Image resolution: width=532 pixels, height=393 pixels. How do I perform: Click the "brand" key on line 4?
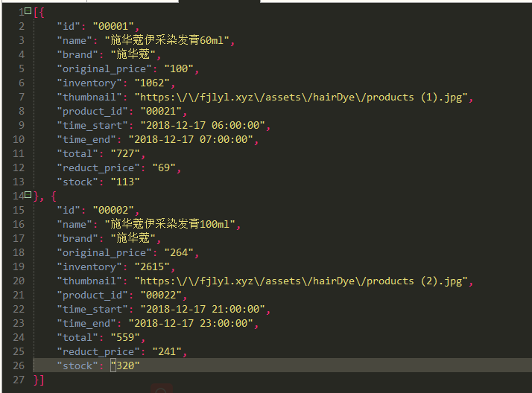coord(77,55)
